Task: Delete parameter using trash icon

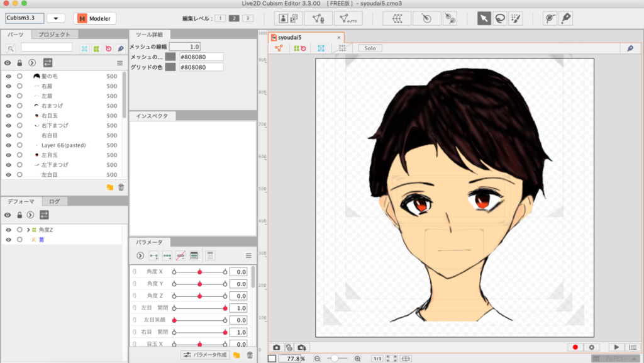Action: tap(250, 355)
